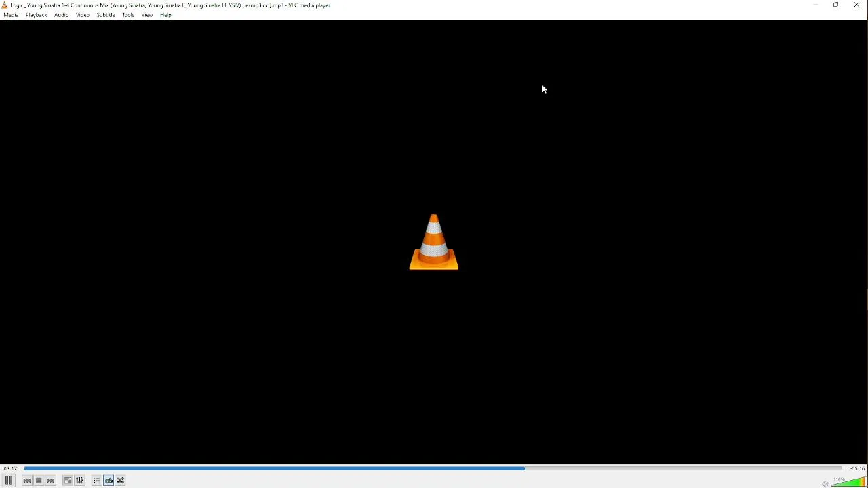The height and width of the screenshot is (488, 868).
Task: Toggle fullscreen video mode
Action: click(x=68, y=481)
